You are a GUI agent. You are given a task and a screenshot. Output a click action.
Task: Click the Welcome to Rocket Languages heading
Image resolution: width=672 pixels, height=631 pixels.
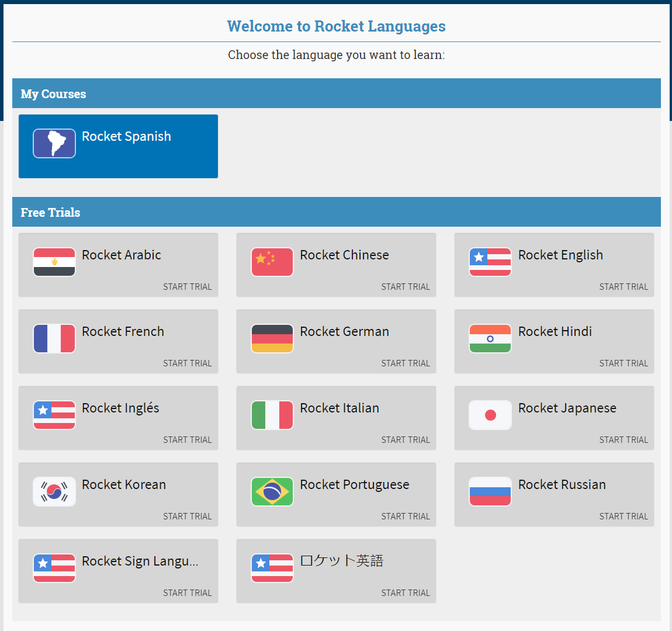pos(337,26)
